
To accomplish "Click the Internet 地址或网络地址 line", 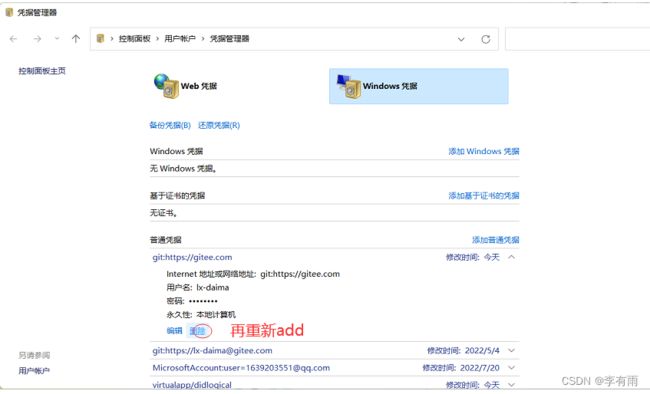I will pyautogui.click(x=253, y=274).
